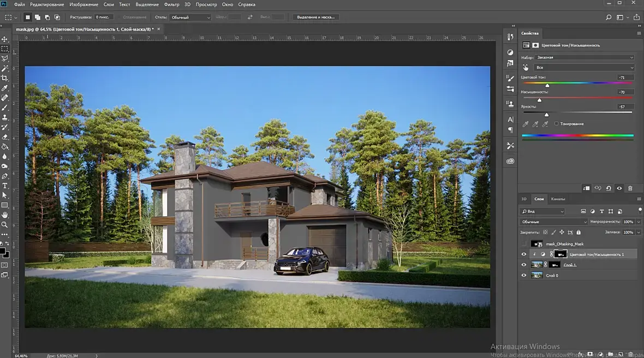
Task: Select the Hand tool
Action: pos(5,215)
